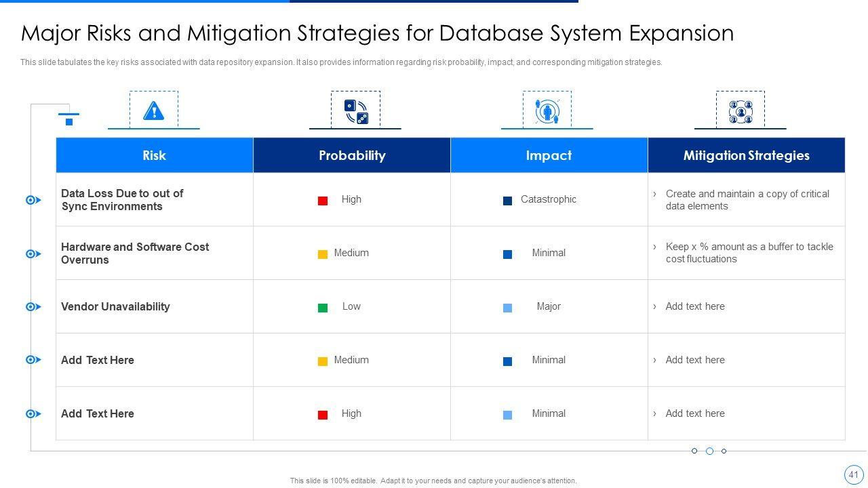Click 'Add text here' in Vendor Unavailability row
This screenshot has height=488, width=868.
pos(695,306)
